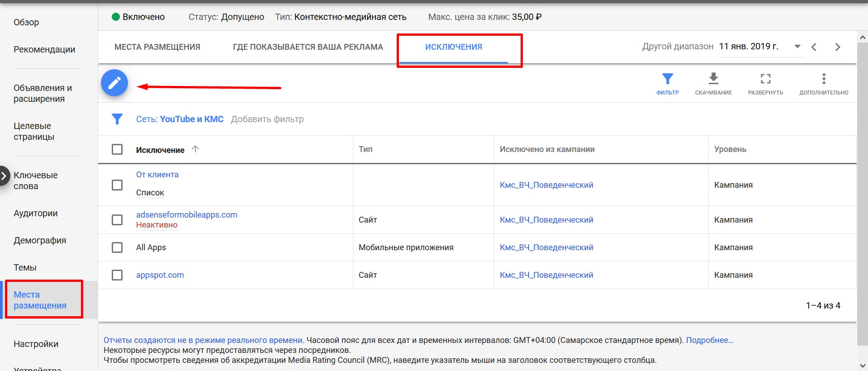Click the appspot.com link
Viewport: 868px width, 371px height.
160,275
